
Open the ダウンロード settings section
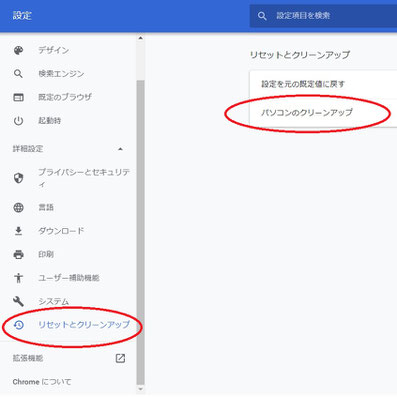61,231
